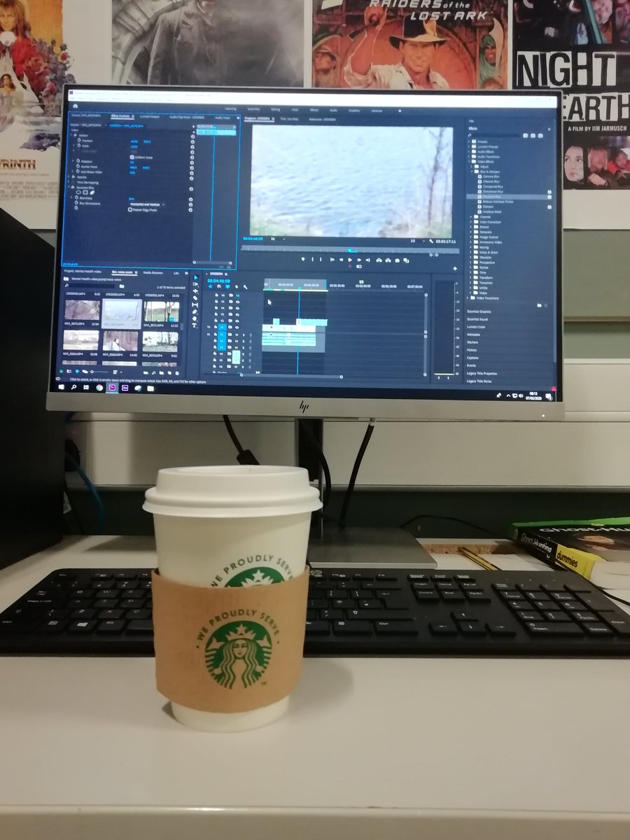Toggle Blurriness animation stopwatch
Screen dimensions: 630x840
[76, 197]
